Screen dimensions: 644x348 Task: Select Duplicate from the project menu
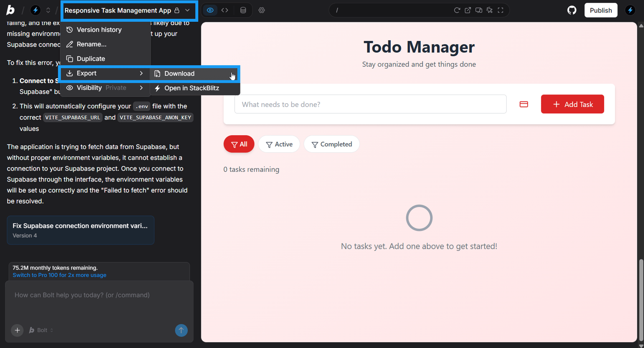pyautogui.click(x=105, y=59)
